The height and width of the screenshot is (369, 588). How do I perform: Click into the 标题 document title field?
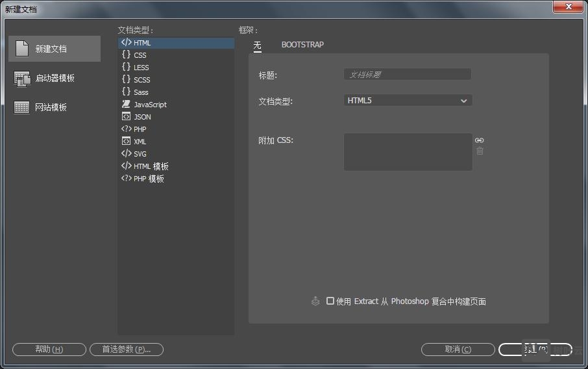point(407,74)
